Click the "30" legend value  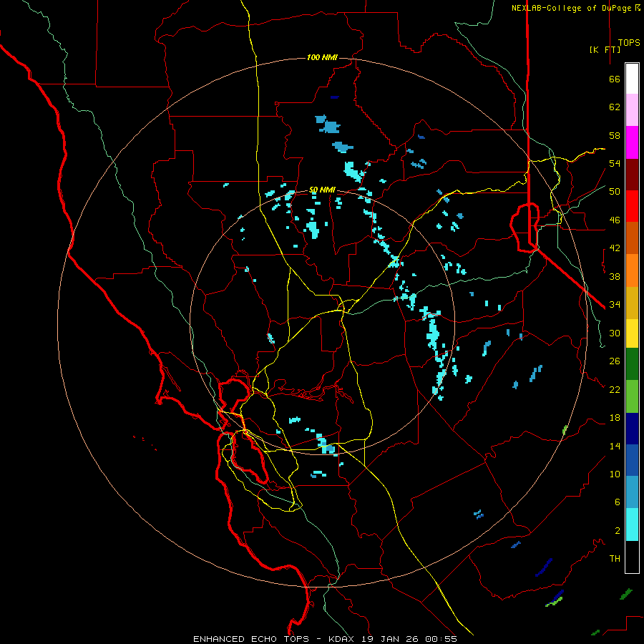[x=615, y=333]
